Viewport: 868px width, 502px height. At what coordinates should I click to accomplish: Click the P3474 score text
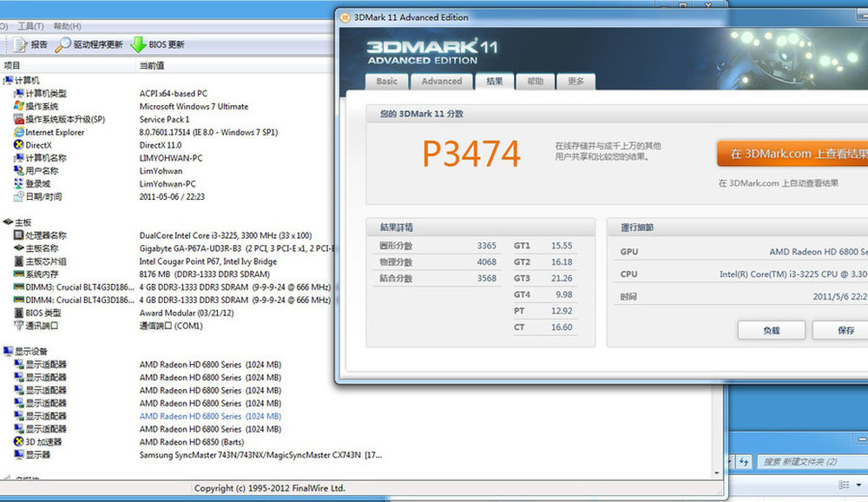point(471,154)
